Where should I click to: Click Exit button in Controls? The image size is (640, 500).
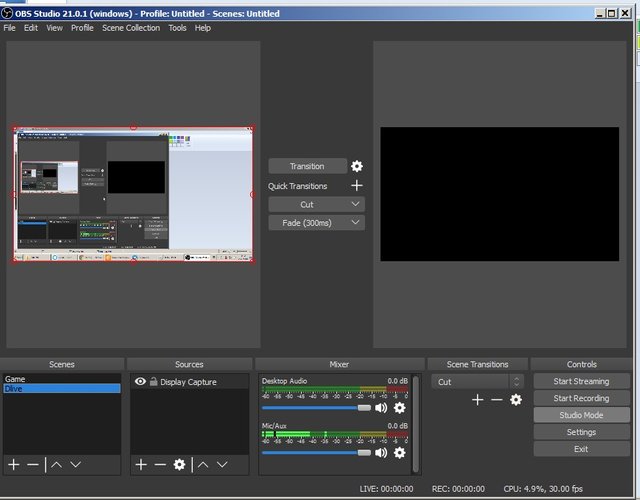click(581, 449)
